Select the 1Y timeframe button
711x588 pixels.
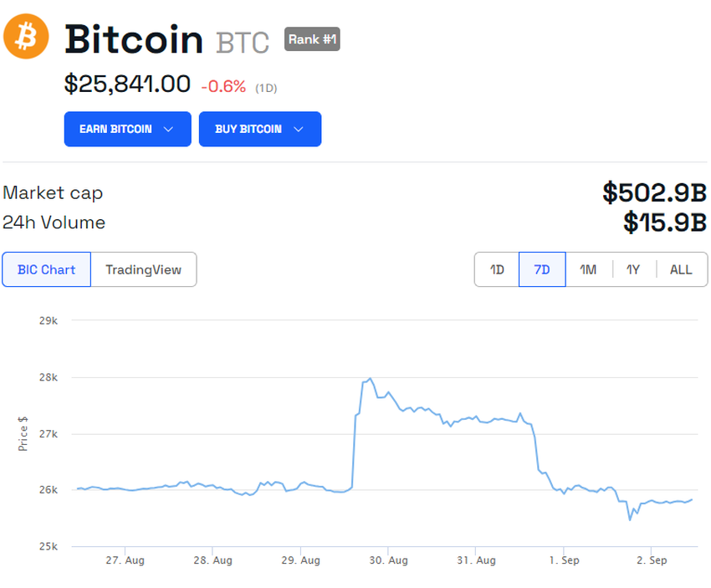click(633, 269)
